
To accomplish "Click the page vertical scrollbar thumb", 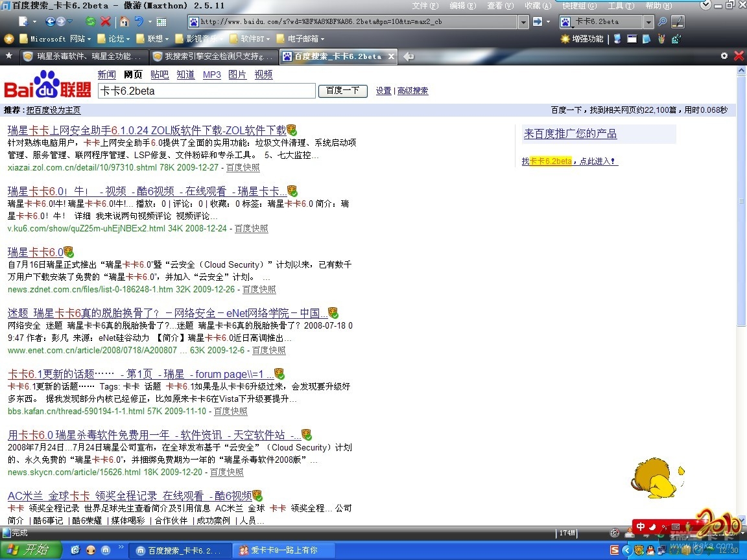I will (x=741, y=200).
